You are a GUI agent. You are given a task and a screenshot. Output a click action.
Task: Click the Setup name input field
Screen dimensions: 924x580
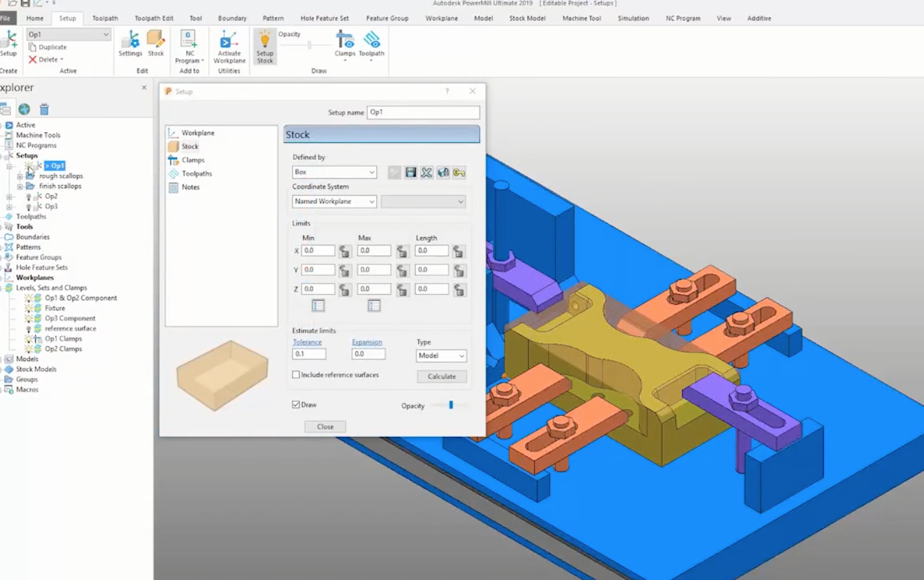[x=423, y=112]
